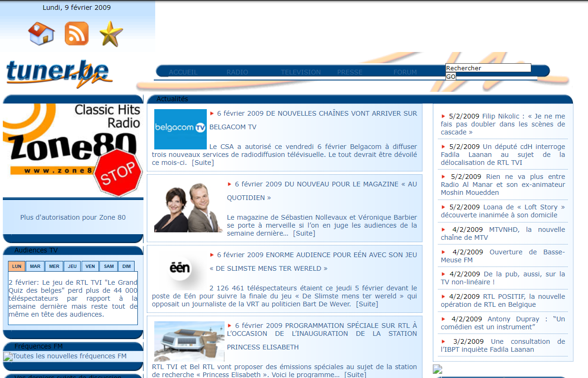Click the Audiences TV panel heading
Screen dimensions: 588x378
click(x=36, y=250)
